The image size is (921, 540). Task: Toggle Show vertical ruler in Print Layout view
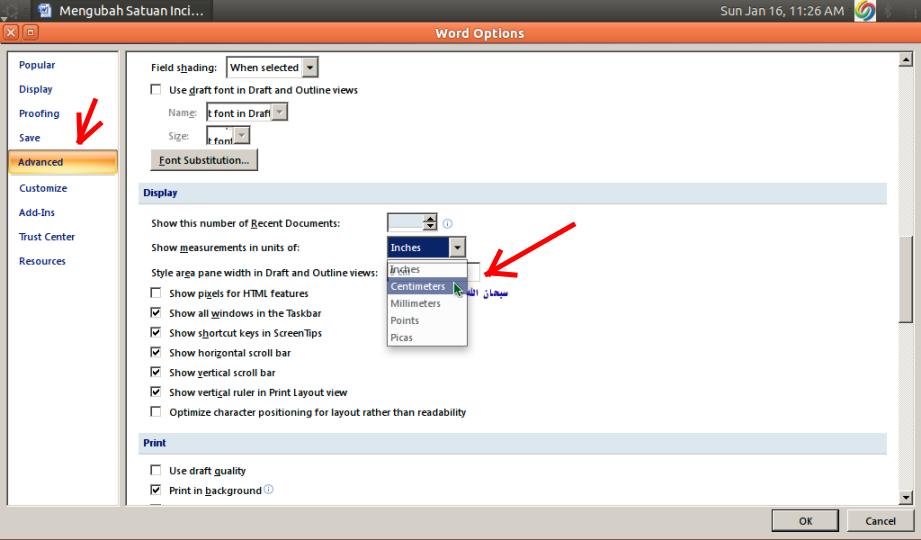coord(156,392)
